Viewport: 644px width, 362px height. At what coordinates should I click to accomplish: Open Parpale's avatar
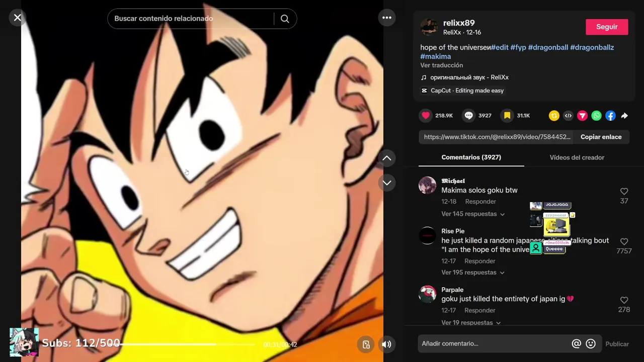point(427,294)
